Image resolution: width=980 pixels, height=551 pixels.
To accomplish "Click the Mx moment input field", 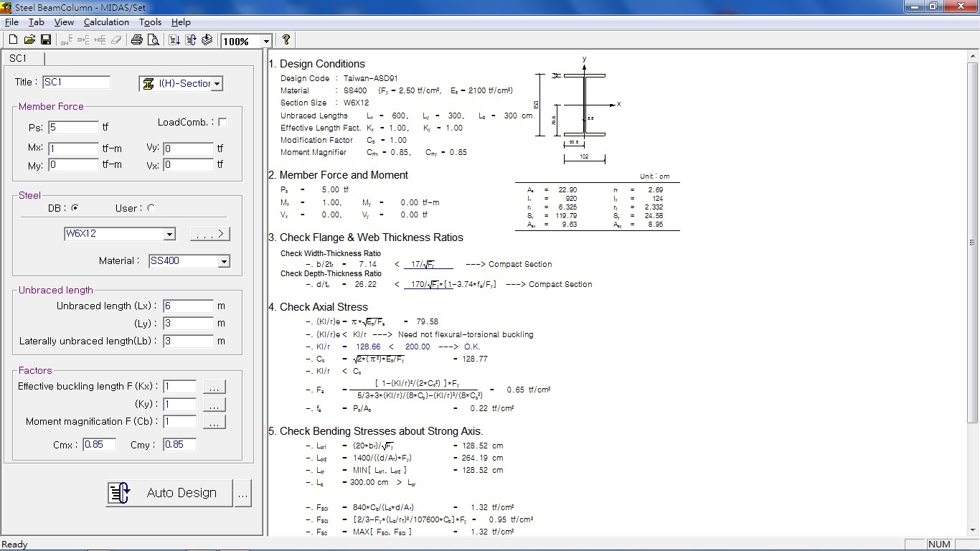I will click(73, 149).
